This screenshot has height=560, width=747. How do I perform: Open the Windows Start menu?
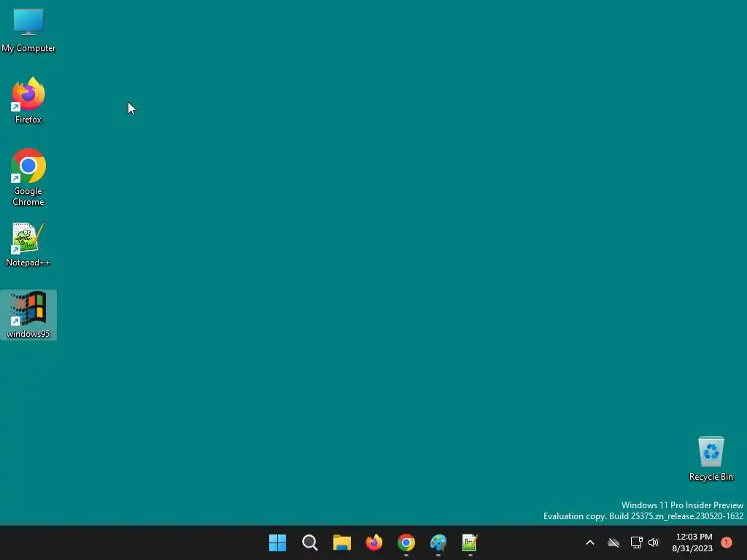[278, 542]
